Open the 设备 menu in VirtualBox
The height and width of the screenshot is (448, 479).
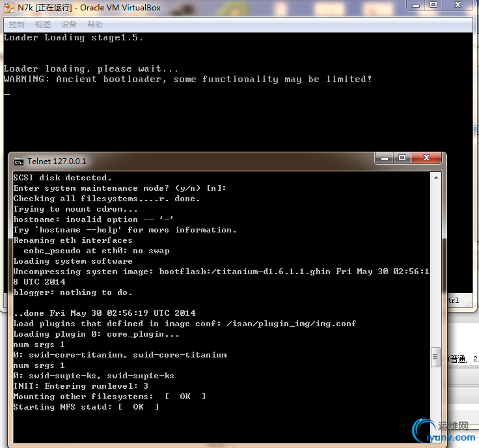(69, 25)
